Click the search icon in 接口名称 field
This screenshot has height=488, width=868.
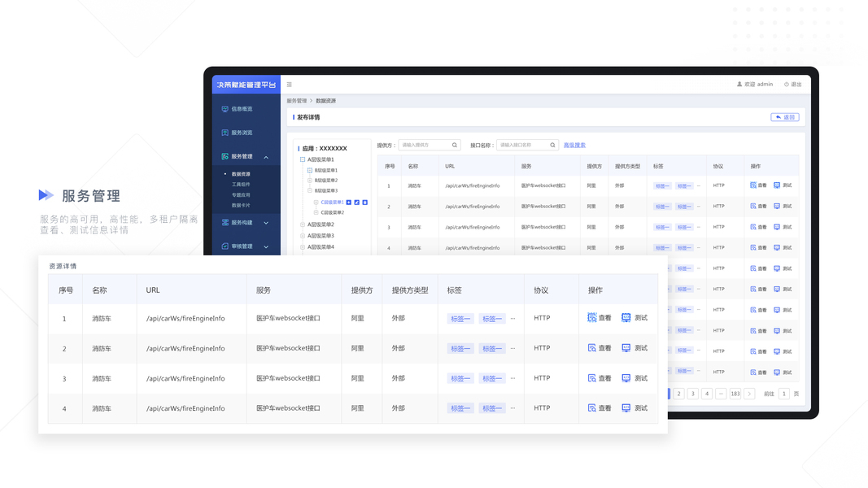[552, 145]
